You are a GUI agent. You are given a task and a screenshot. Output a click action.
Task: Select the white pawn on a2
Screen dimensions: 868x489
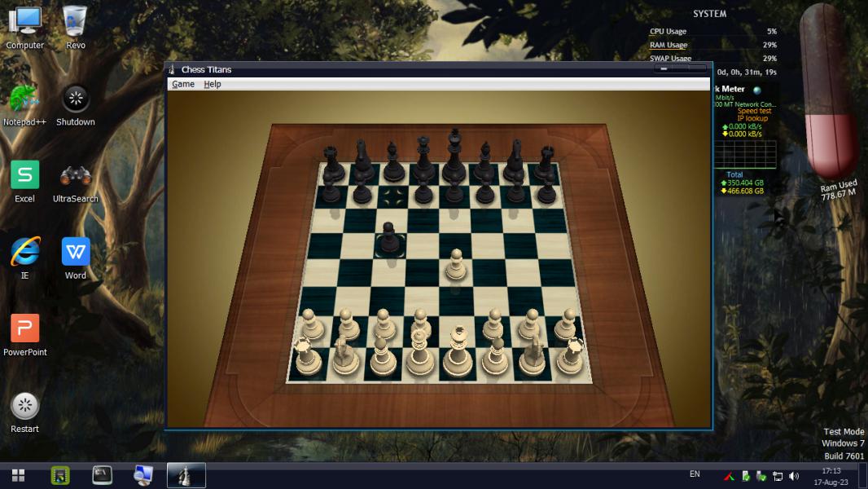coord(311,324)
